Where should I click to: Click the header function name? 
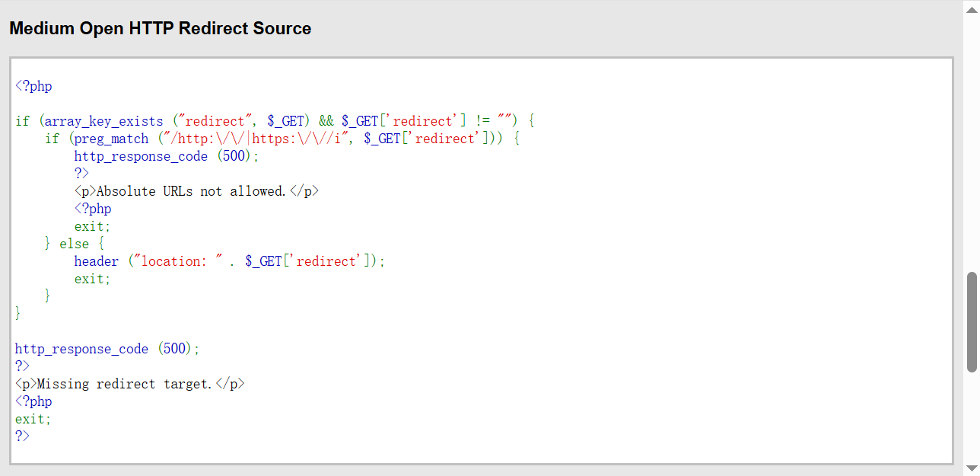point(96,261)
